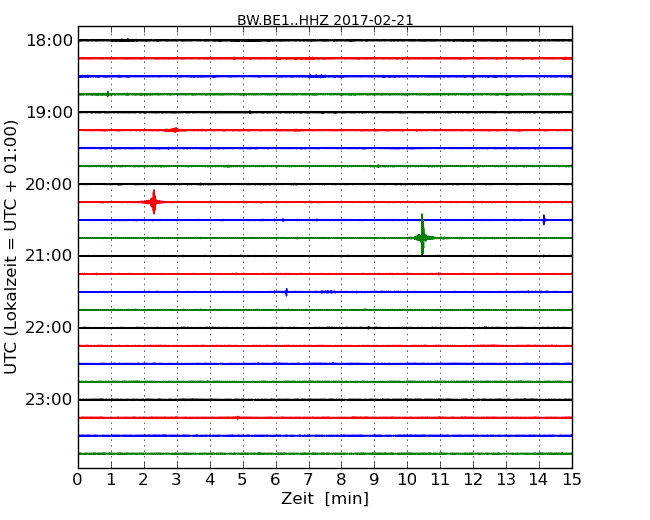Select the 18:00 time label
Screen dimensions: 650x520
click(49, 41)
